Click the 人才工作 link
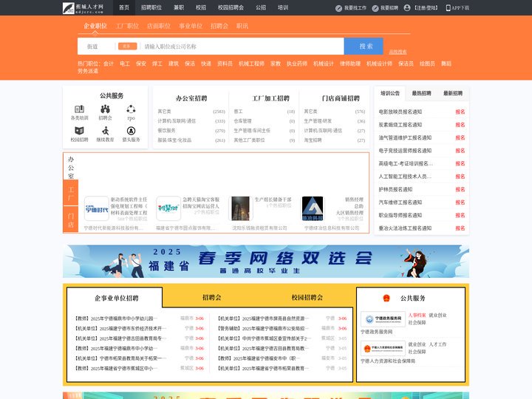532x399 pixels. point(437,344)
